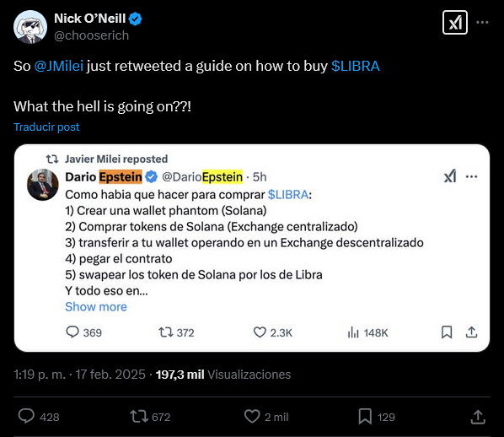Open more options on quoted Dario Epstein post
This screenshot has height=437, width=504.
[x=471, y=176]
